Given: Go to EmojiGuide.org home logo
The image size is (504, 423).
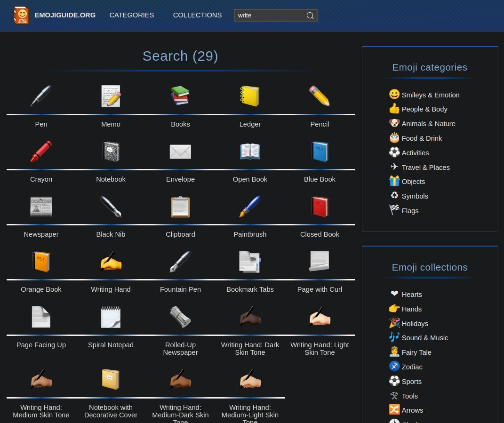Looking at the screenshot, I should [55, 16].
